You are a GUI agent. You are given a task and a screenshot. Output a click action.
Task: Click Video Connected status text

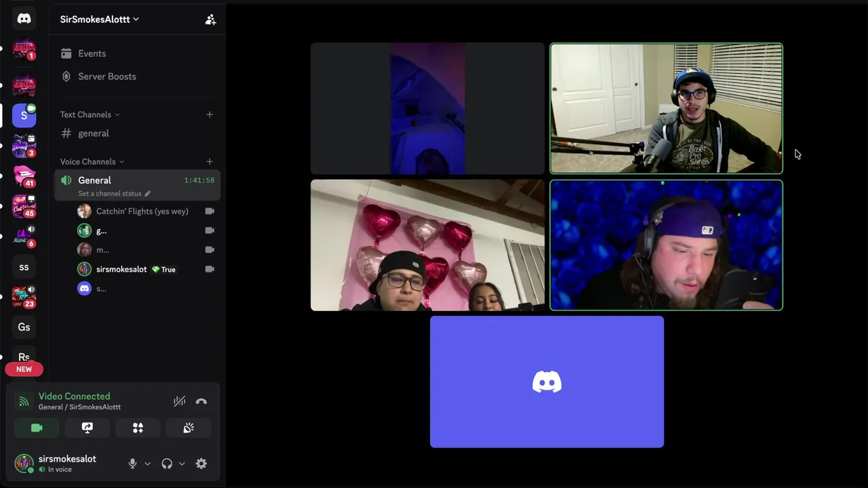74,396
